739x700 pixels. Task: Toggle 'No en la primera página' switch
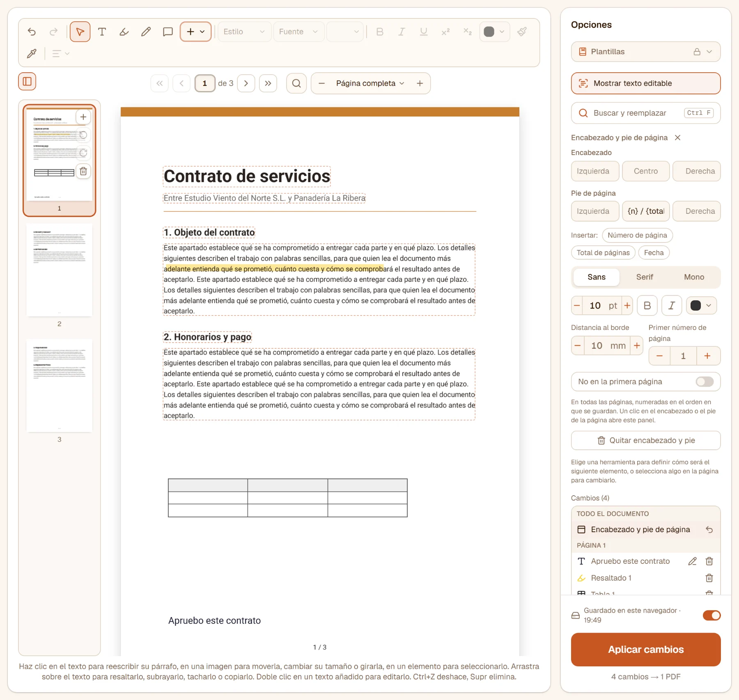(705, 382)
